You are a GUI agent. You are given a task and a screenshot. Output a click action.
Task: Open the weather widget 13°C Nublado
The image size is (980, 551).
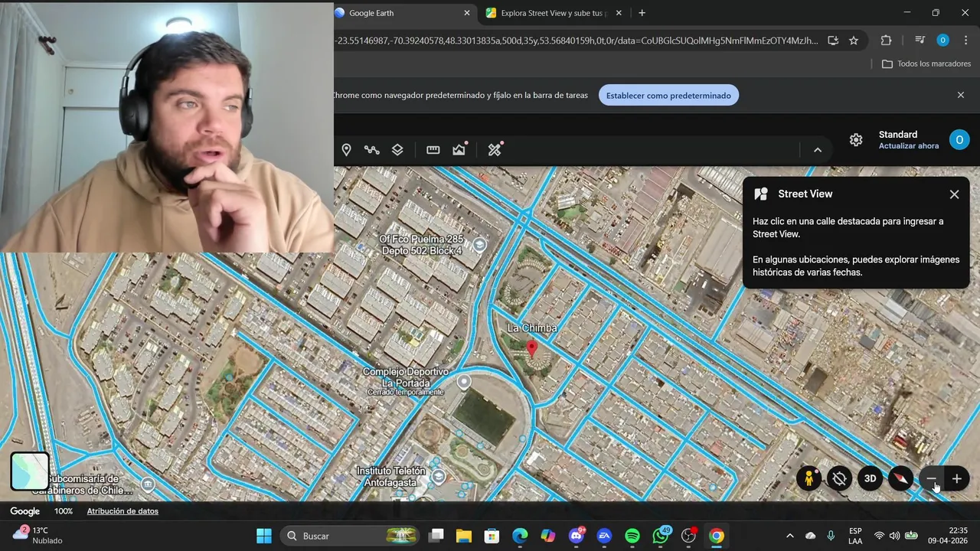38,536
